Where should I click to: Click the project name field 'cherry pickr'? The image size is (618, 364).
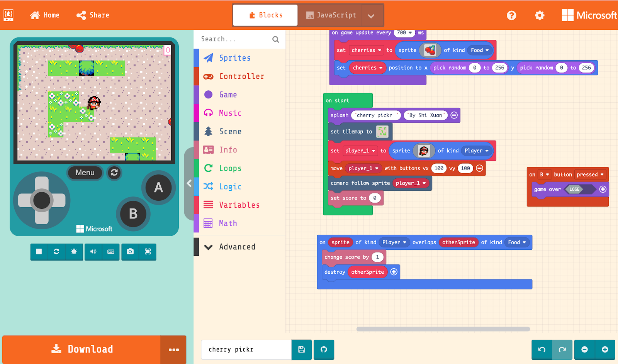pyautogui.click(x=246, y=349)
